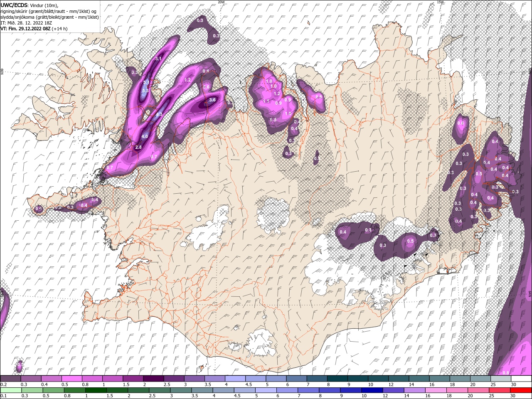Viewport: 532px width, 399px height.
Task: Click the "UWC/ECDS" bold title text
Action: 14,5
